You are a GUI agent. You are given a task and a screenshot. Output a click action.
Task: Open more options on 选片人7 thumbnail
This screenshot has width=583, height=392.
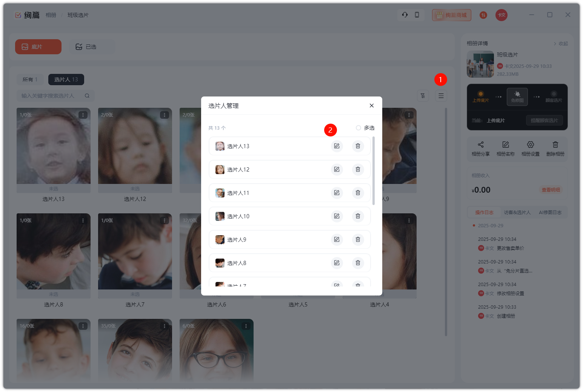165,220
